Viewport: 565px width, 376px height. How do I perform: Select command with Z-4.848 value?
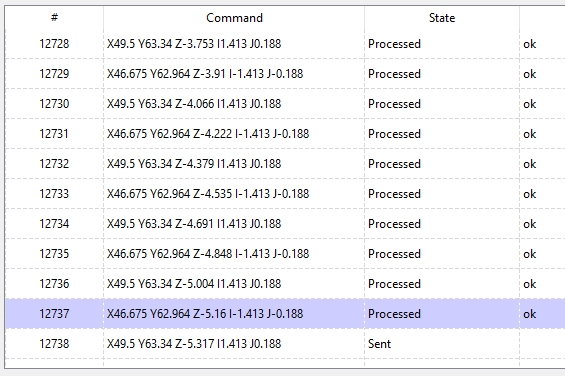coord(208,254)
